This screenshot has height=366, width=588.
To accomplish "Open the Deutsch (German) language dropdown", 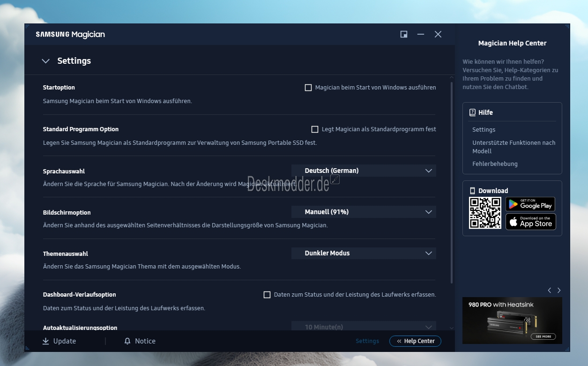I will 364,171.
